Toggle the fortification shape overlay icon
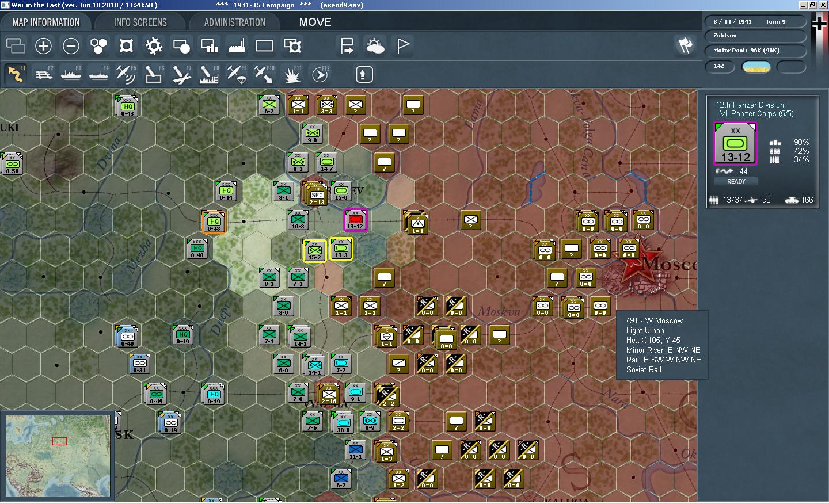829x504 pixels. coord(126,45)
